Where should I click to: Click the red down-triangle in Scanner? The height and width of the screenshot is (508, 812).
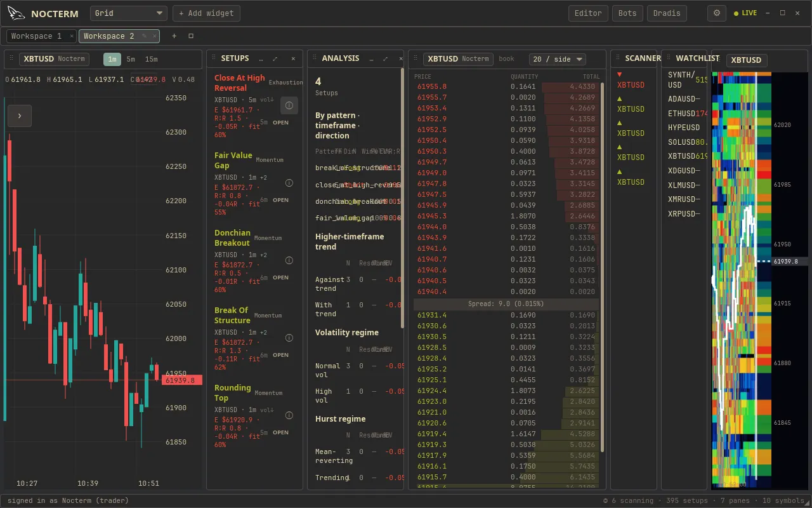620,74
